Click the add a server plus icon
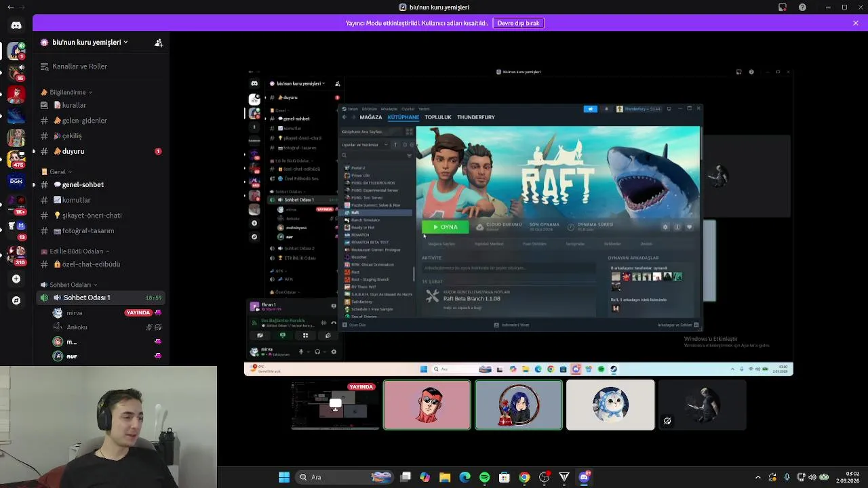Viewport: 868px width, 488px height. [x=16, y=279]
